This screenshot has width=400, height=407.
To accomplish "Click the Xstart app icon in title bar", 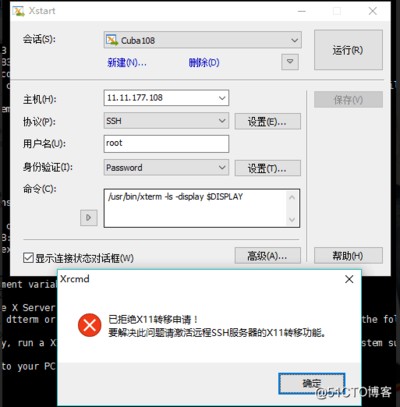I will (x=18, y=11).
